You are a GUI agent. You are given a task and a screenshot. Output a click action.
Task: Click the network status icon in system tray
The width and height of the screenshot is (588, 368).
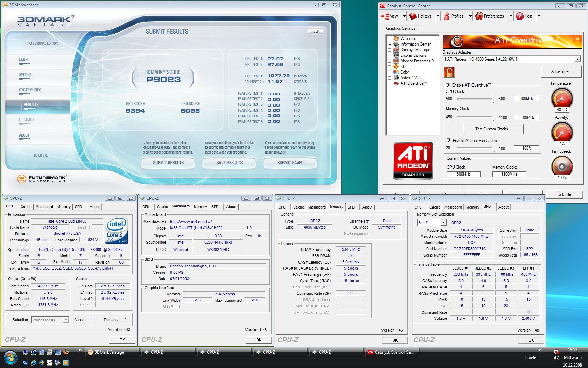(x=556, y=351)
